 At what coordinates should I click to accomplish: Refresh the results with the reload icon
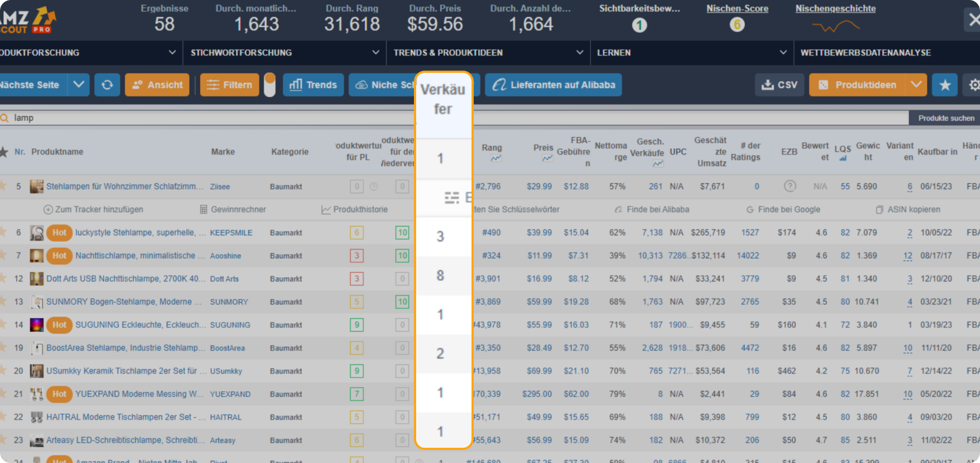point(107,85)
